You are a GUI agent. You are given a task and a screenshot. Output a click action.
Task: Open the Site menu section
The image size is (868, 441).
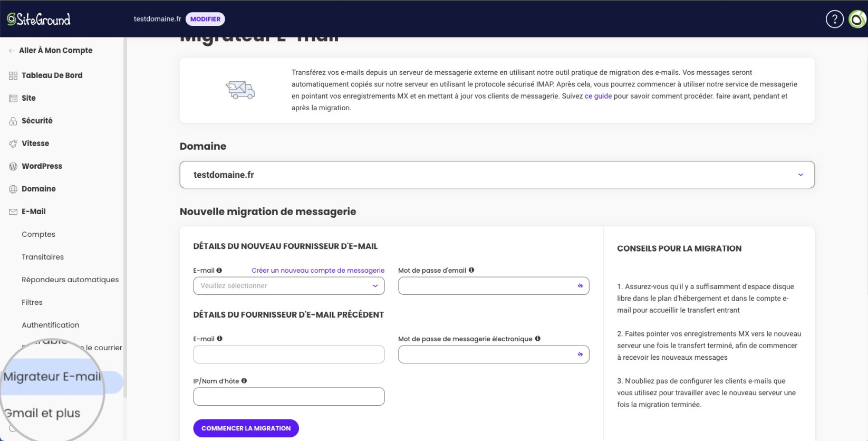(28, 98)
